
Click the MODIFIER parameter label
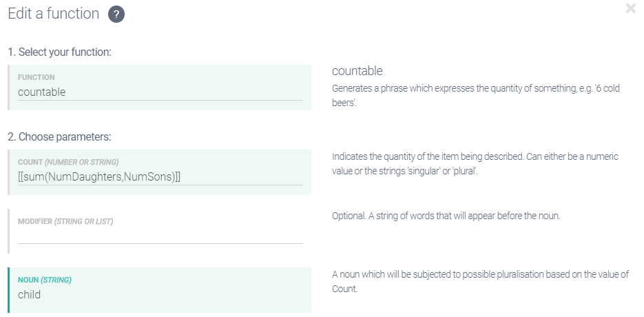pyautogui.click(x=35, y=221)
